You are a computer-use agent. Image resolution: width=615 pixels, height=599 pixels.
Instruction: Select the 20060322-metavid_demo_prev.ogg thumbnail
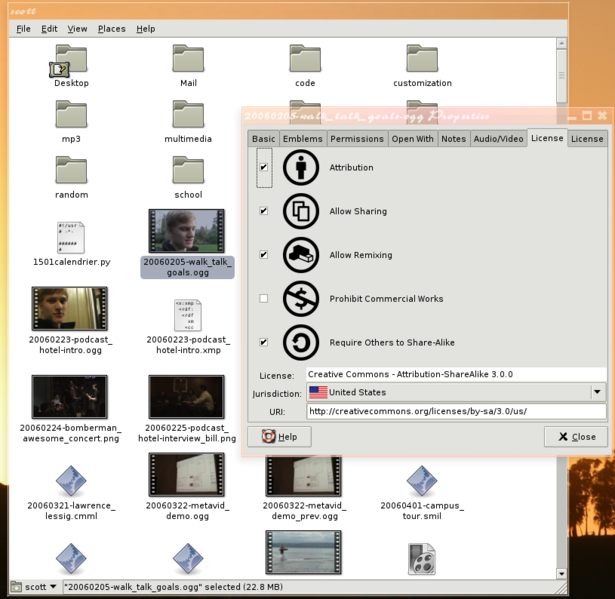304,476
